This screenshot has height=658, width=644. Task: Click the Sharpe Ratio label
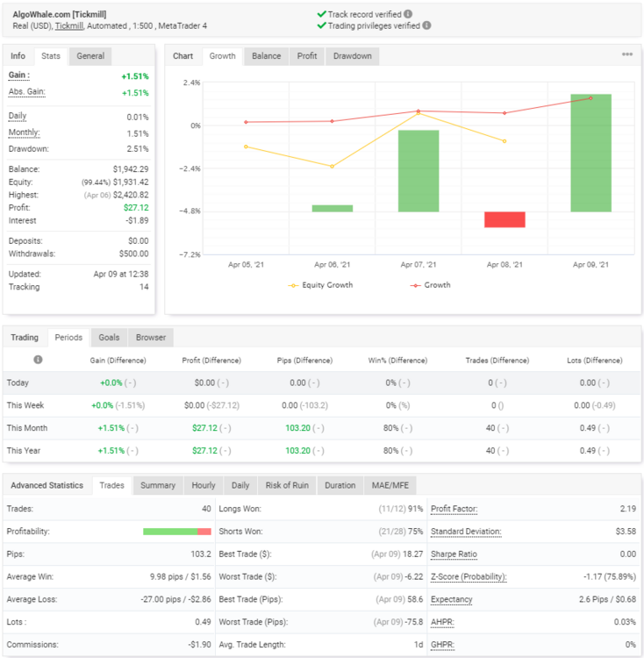point(454,554)
